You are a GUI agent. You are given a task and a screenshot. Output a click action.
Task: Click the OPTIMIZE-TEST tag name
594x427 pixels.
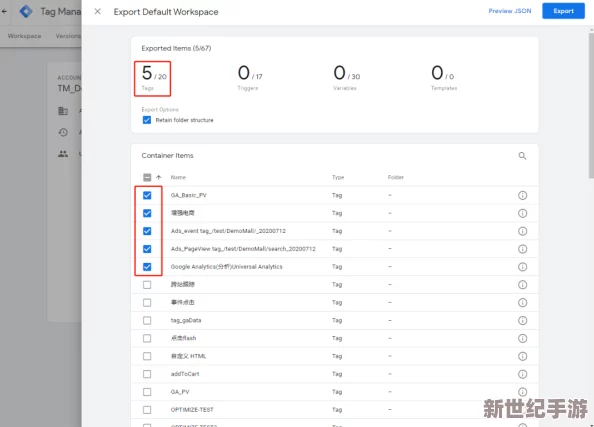click(192, 410)
